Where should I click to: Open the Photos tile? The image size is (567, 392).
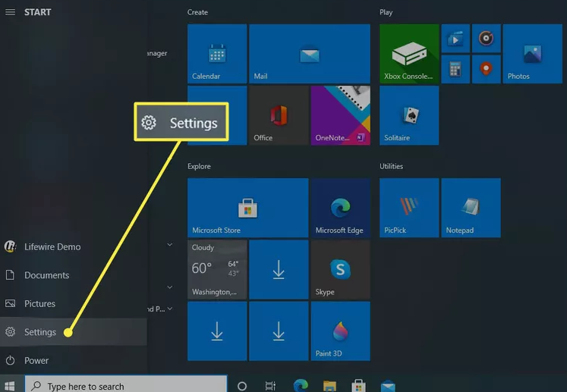pos(532,54)
